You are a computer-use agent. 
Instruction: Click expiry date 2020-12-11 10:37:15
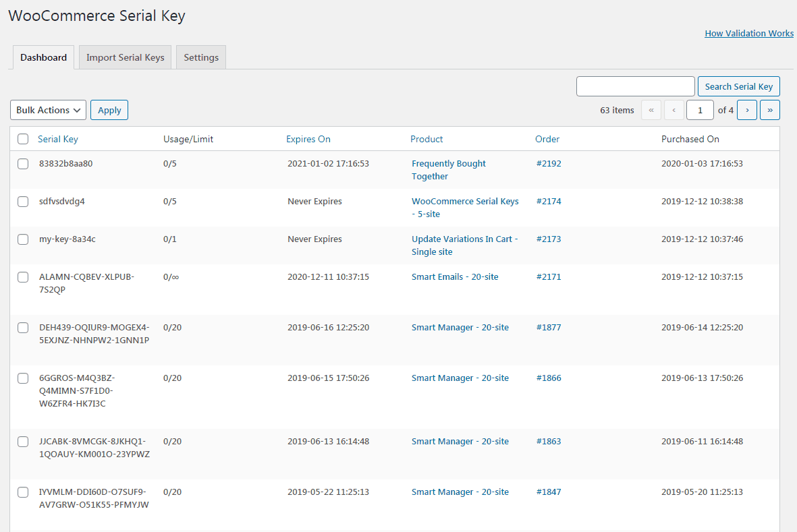[329, 277]
